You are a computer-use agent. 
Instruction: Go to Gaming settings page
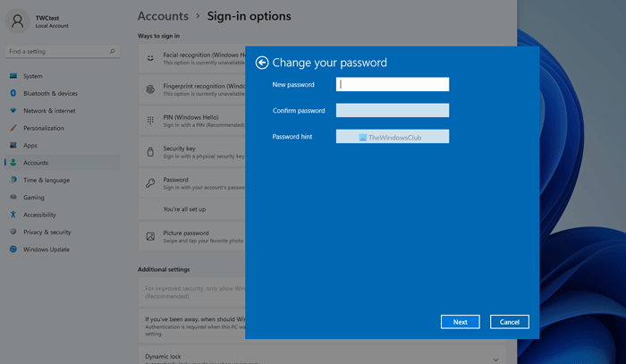pyautogui.click(x=34, y=198)
